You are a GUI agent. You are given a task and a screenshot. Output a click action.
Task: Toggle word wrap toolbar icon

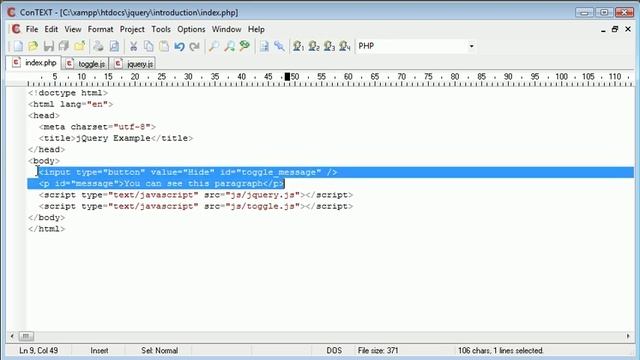coord(264,46)
